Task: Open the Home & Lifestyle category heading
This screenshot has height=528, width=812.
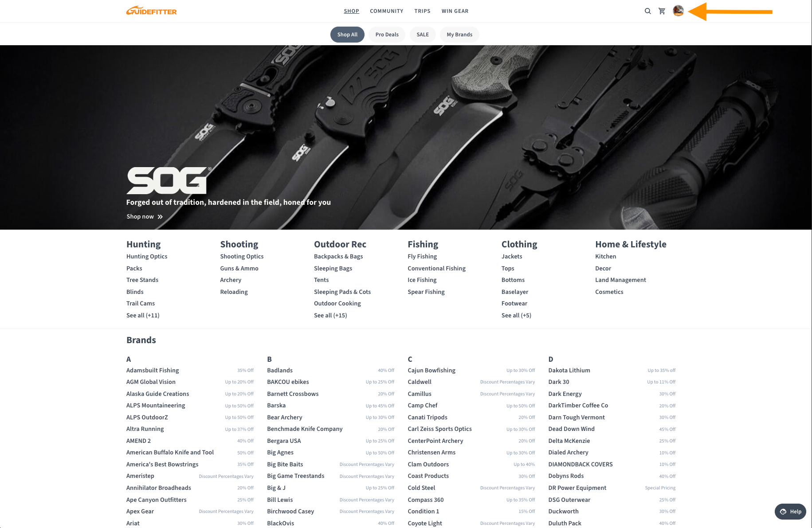Action: [x=631, y=244]
